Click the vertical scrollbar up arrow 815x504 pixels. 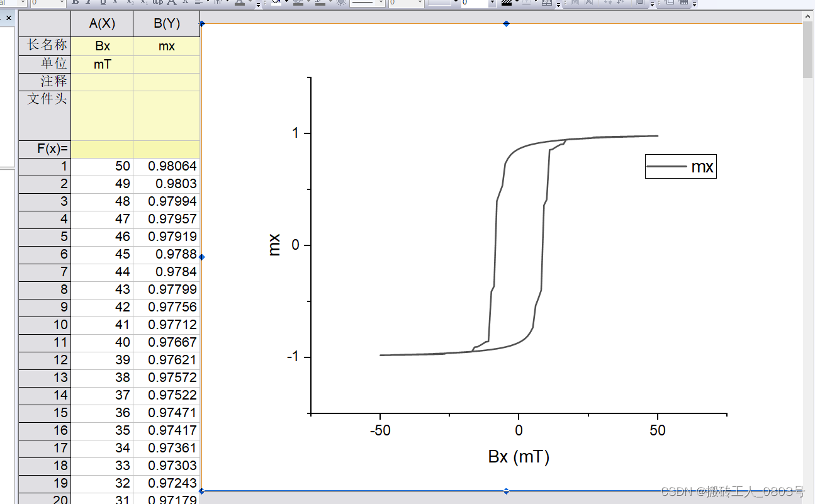click(809, 16)
